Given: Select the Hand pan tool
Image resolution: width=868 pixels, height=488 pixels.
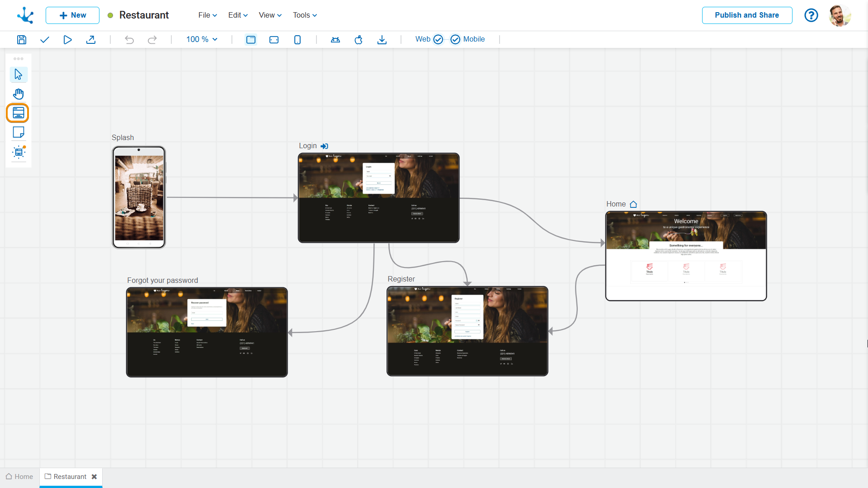Looking at the screenshot, I should point(19,94).
